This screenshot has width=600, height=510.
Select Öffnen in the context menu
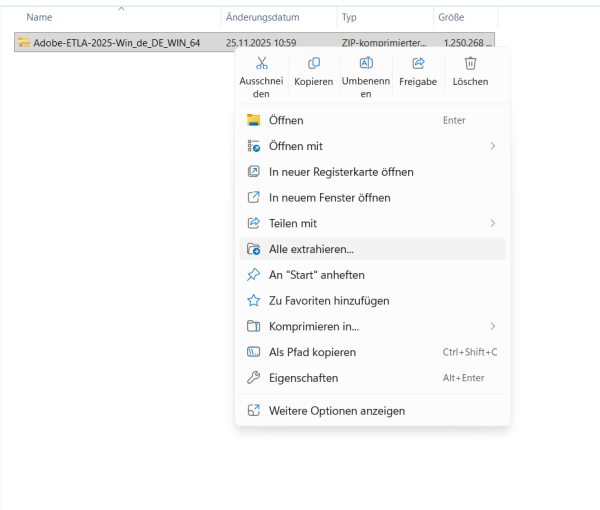pos(286,120)
